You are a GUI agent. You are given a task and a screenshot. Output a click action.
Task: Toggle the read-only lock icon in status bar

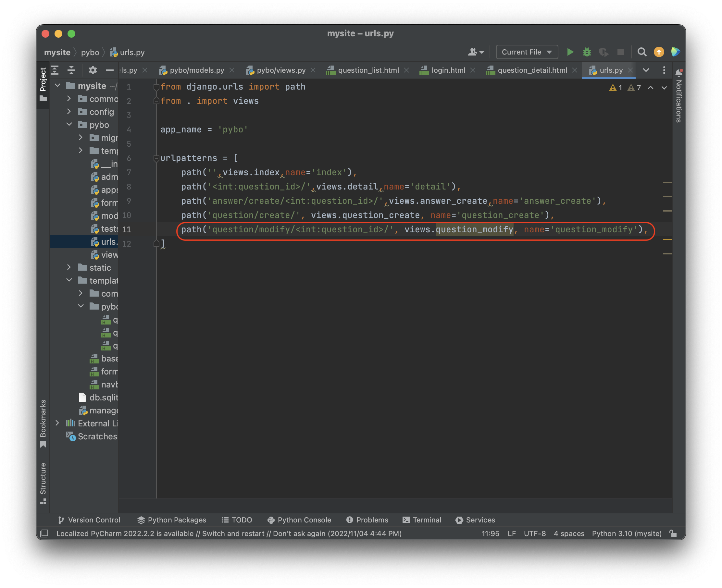(x=673, y=533)
